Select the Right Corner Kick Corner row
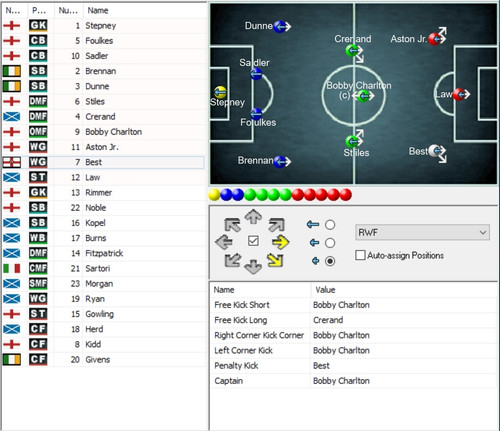Screen dimensions: 500x431 coord(354,335)
